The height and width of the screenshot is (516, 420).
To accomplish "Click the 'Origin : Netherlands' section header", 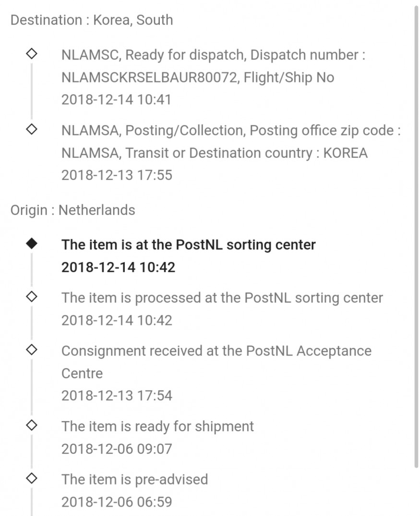I will tap(73, 210).
